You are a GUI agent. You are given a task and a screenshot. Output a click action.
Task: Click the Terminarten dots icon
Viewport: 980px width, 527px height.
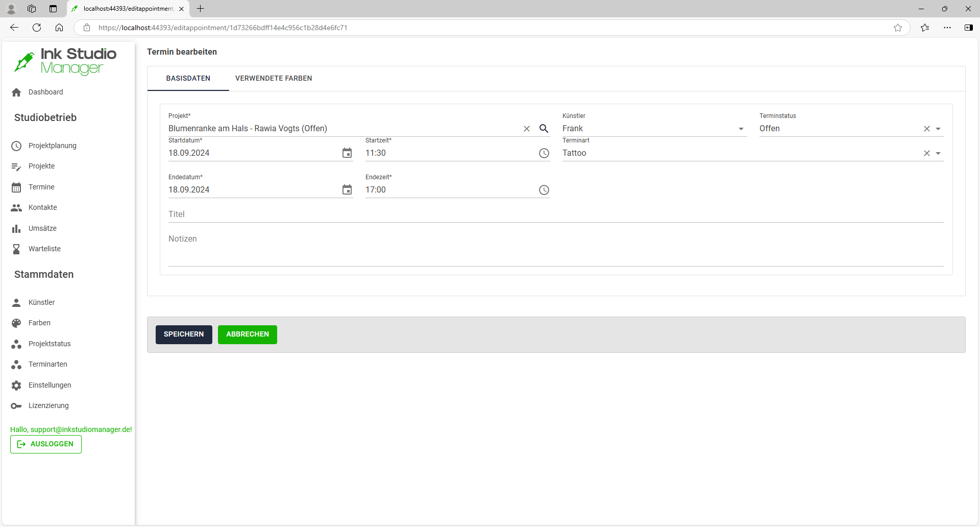(x=16, y=365)
